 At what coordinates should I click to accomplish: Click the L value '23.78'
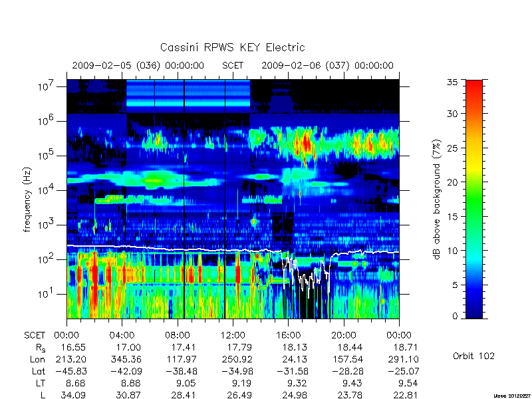click(350, 395)
